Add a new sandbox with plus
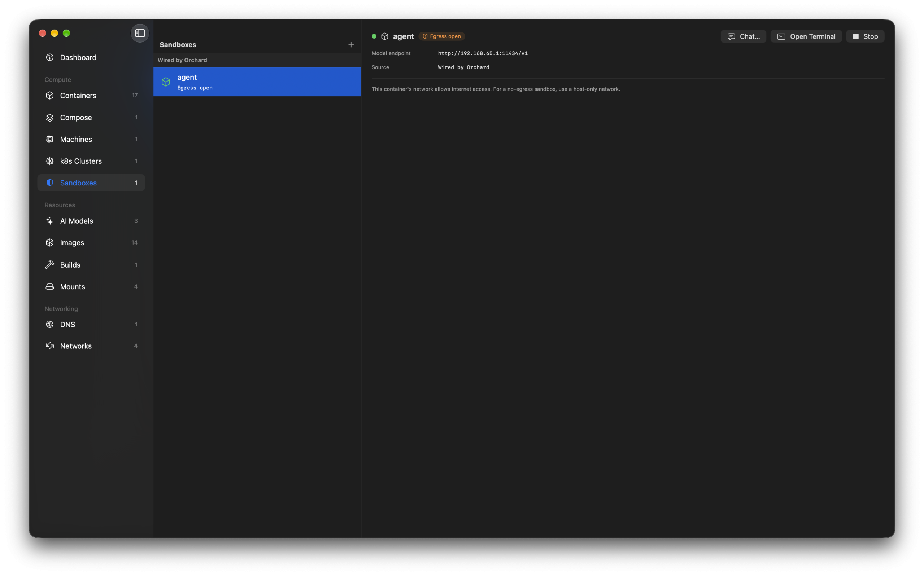The image size is (924, 576). pyautogui.click(x=351, y=45)
